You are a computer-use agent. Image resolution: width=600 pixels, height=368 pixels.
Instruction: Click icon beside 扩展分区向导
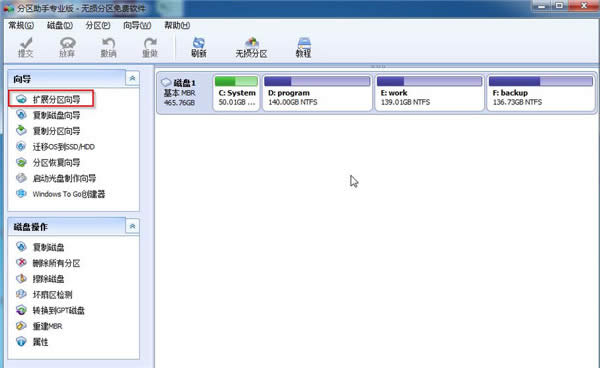coord(21,99)
